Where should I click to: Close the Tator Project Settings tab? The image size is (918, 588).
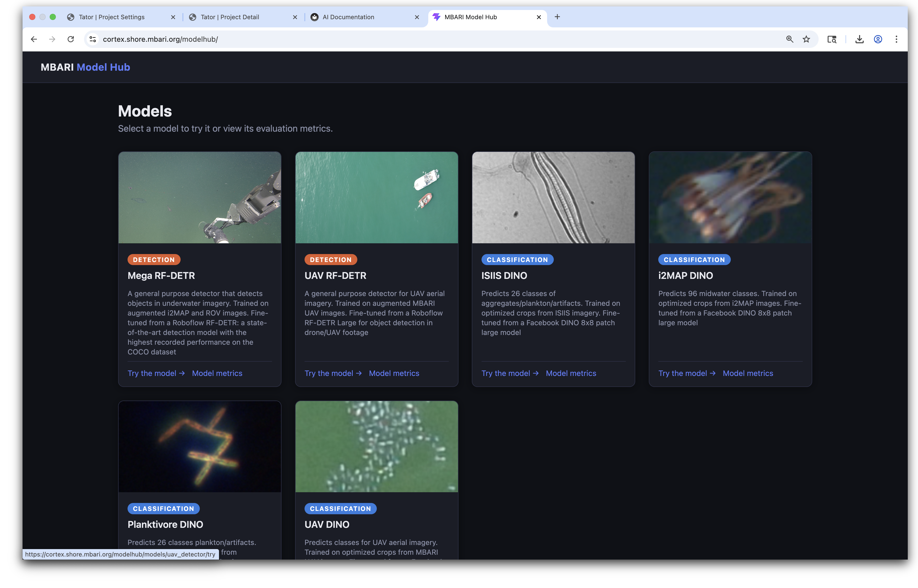coord(173,17)
